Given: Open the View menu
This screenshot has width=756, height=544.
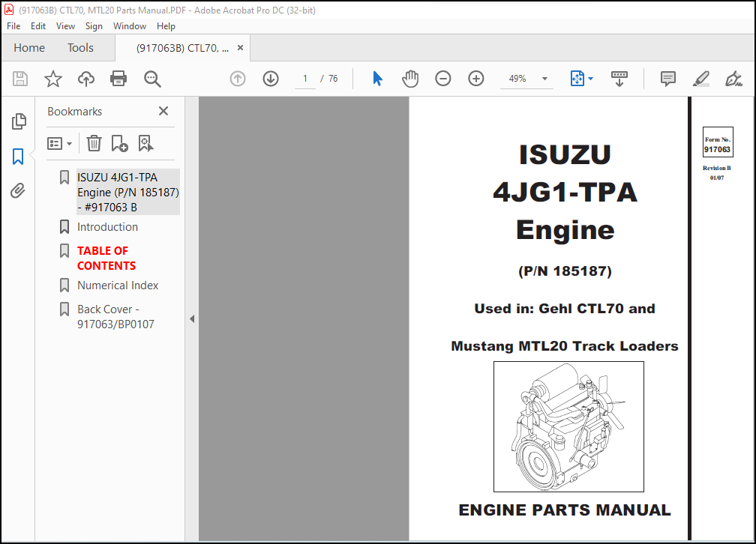Looking at the screenshot, I should click(x=65, y=26).
